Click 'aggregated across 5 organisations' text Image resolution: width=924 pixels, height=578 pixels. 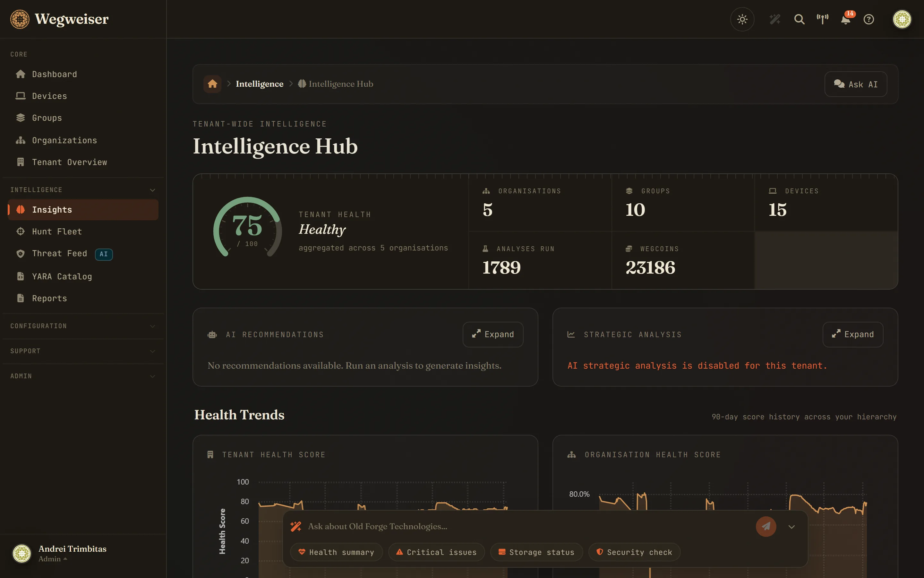[x=373, y=248]
